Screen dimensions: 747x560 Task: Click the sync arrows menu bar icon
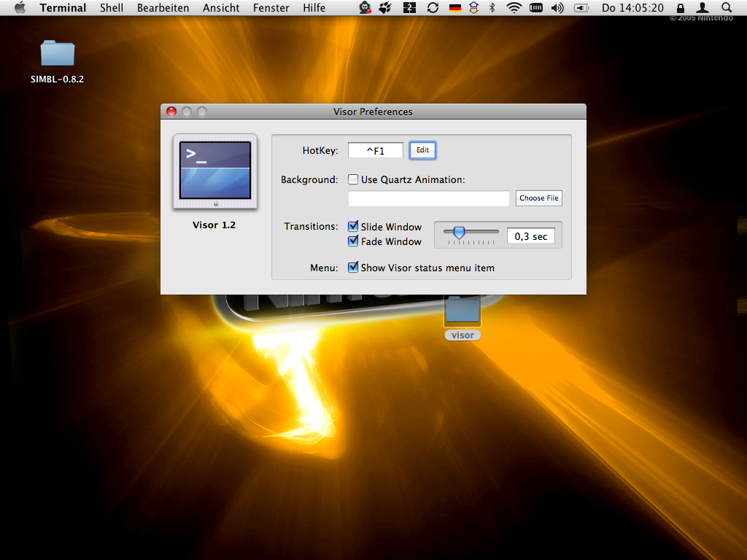[x=433, y=7]
